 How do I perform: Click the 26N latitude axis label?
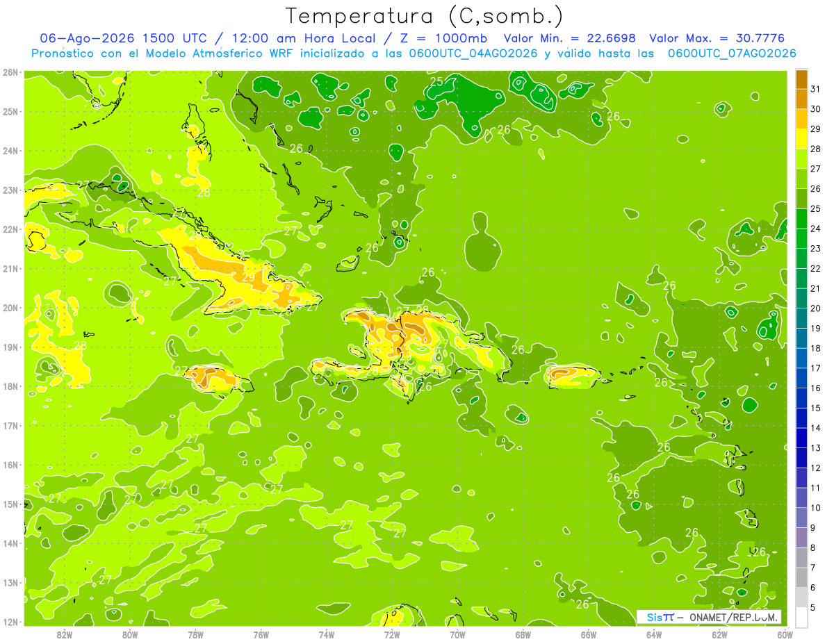(x=10, y=72)
